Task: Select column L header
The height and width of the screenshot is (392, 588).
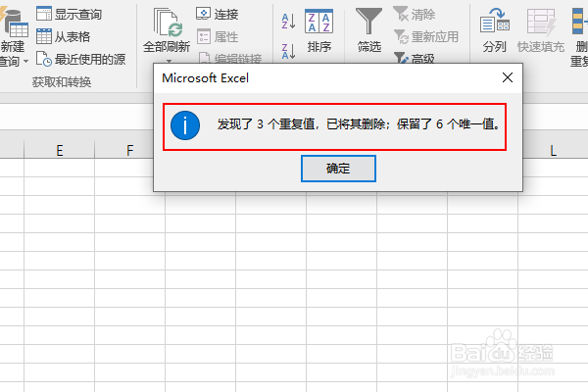Action: pos(553,150)
